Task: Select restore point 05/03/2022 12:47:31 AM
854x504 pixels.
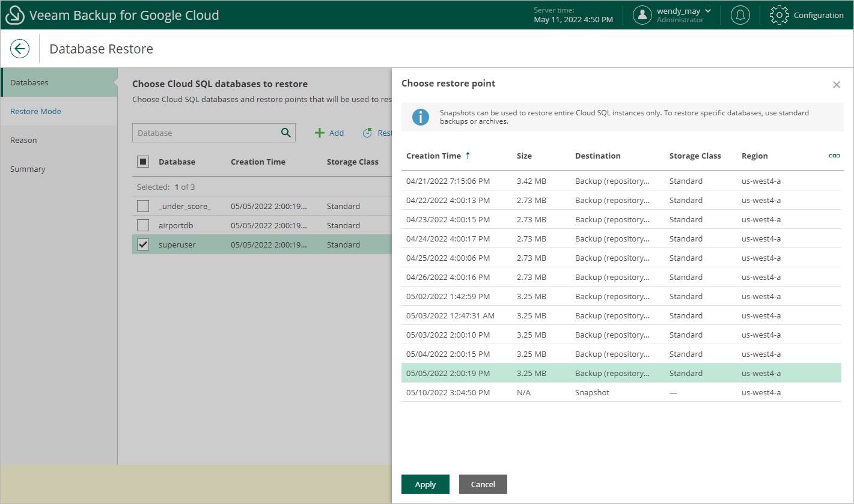Action: click(621, 315)
